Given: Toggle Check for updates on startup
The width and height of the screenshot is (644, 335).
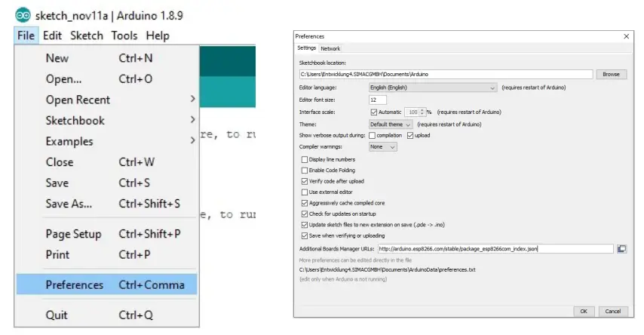Looking at the screenshot, I should coord(305,214).
